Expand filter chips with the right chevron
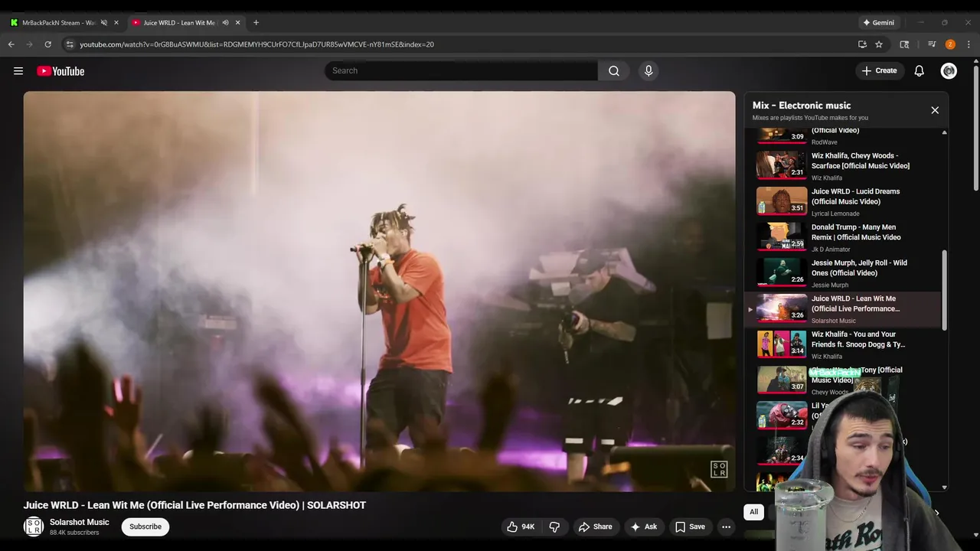 [x=936, y=512]
